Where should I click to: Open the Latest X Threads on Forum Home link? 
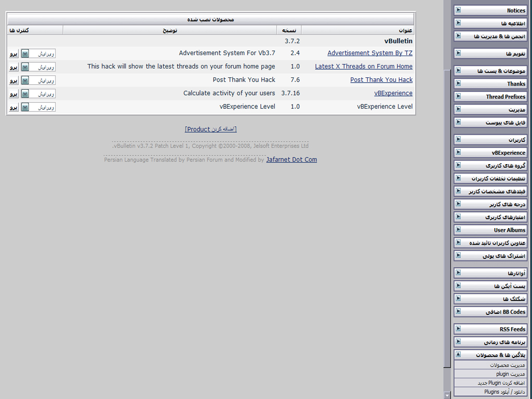(364, 66)
